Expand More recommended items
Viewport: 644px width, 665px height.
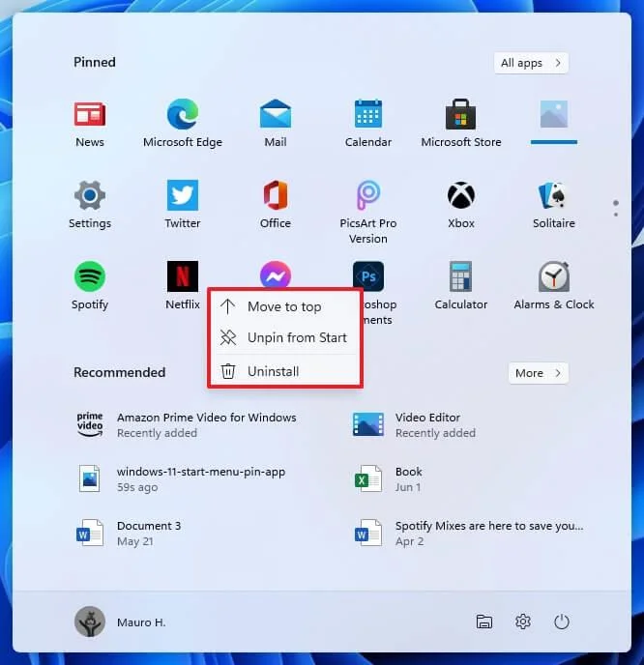(538, 373)
